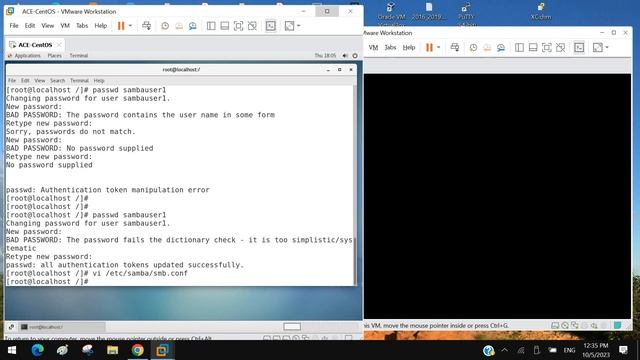Screen dimensions: 640x360
Task: Send Ctrl+Alt+Del to ACE-CentOS VM
Action: 147,26
